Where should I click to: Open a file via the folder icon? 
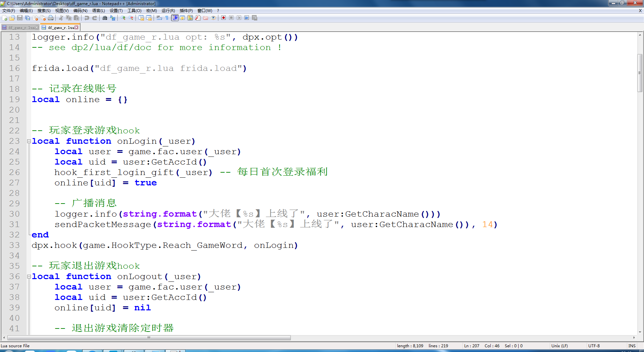12,18
